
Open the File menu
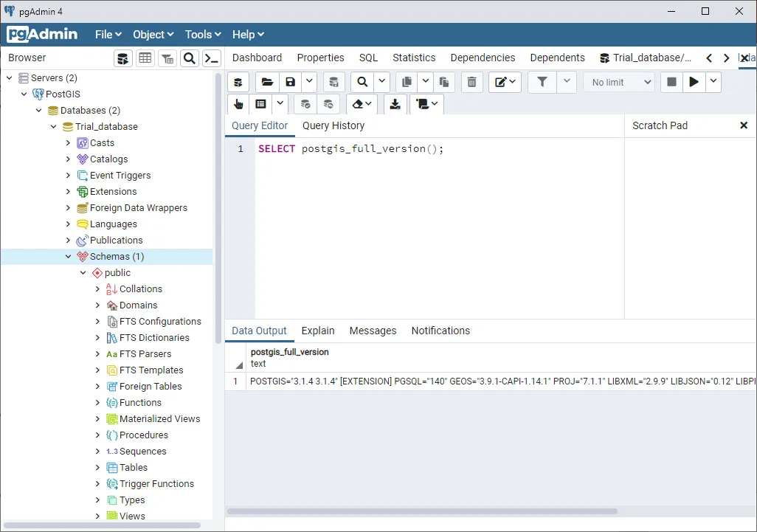[108, 35]
